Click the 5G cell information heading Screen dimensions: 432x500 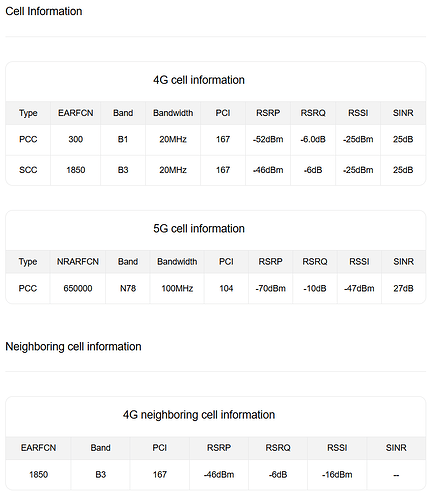[x=199, y=229]
